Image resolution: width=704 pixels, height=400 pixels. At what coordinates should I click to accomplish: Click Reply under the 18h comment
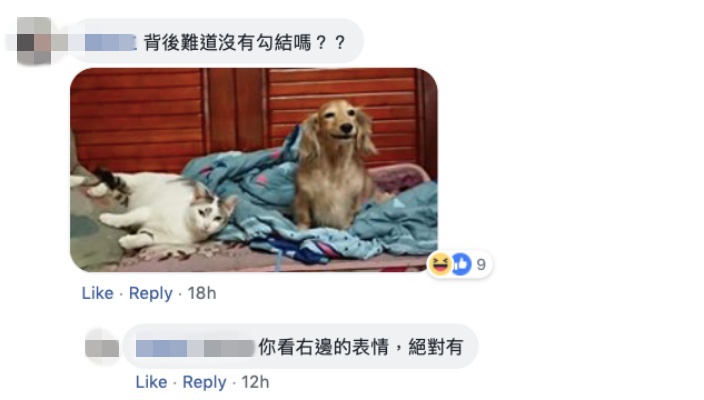[150, 293]
